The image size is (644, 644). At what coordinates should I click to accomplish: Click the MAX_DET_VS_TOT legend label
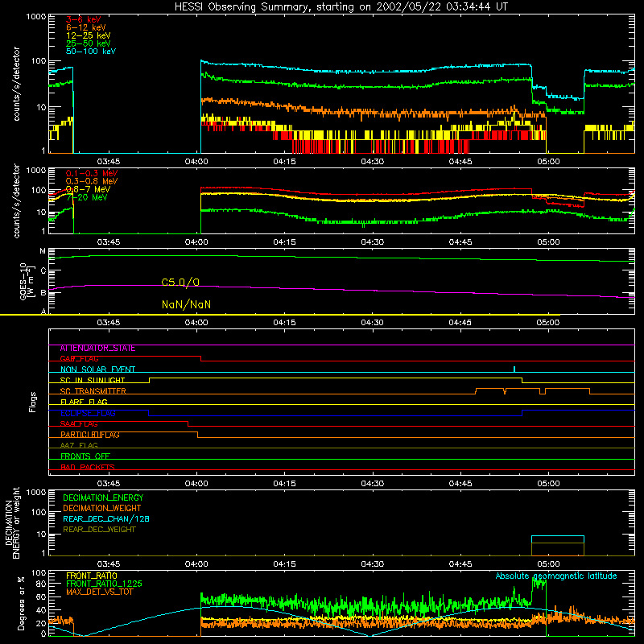[99, 592]
